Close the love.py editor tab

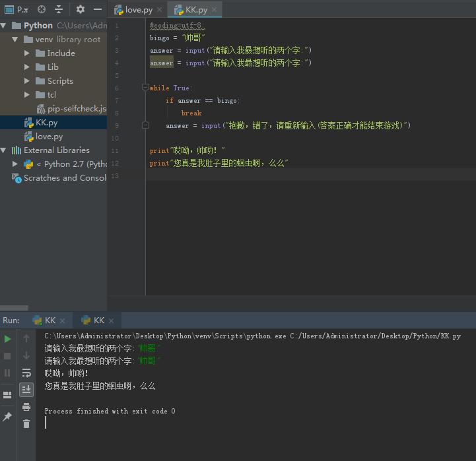pyautogui.click(x=159, y=10)
